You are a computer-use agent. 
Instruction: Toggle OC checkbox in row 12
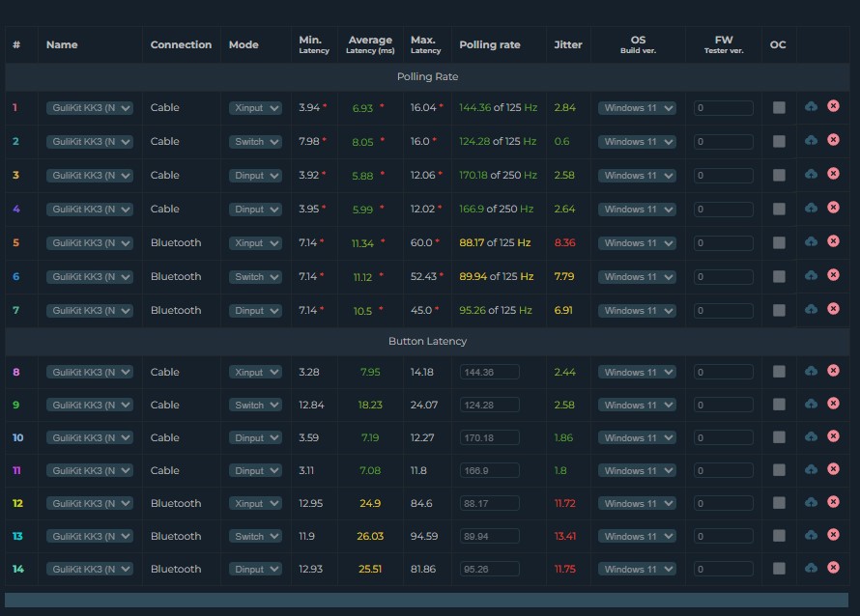779,503
